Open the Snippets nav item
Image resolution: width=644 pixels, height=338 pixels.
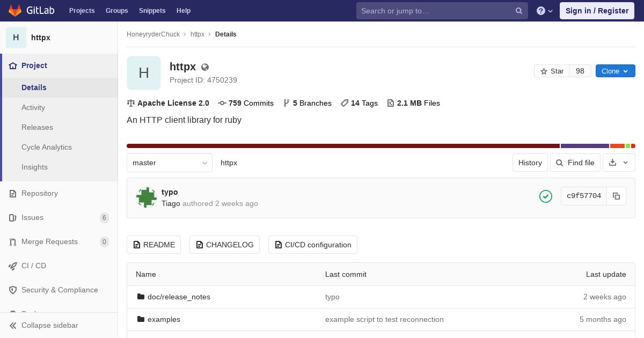click(x=152, y=11)
